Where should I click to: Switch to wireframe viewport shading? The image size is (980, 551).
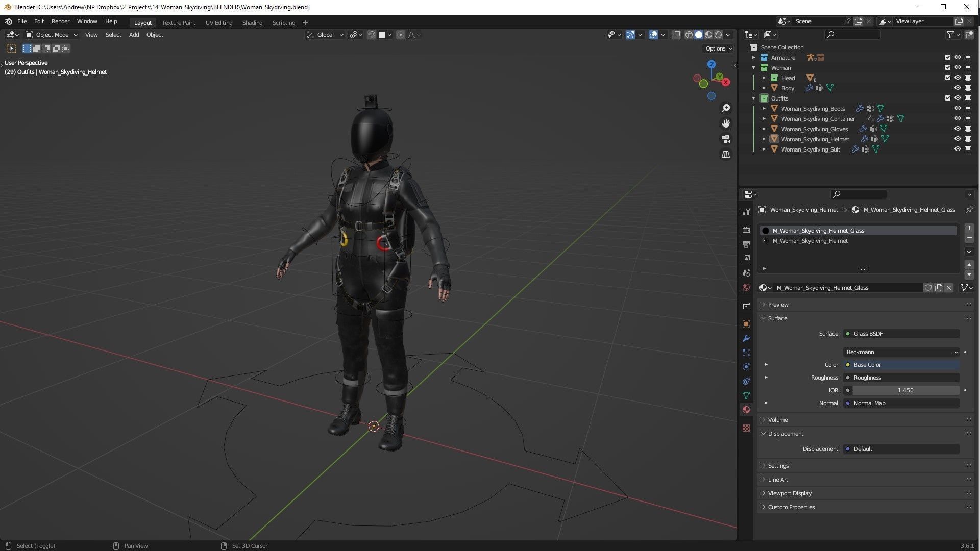point(689,35)
